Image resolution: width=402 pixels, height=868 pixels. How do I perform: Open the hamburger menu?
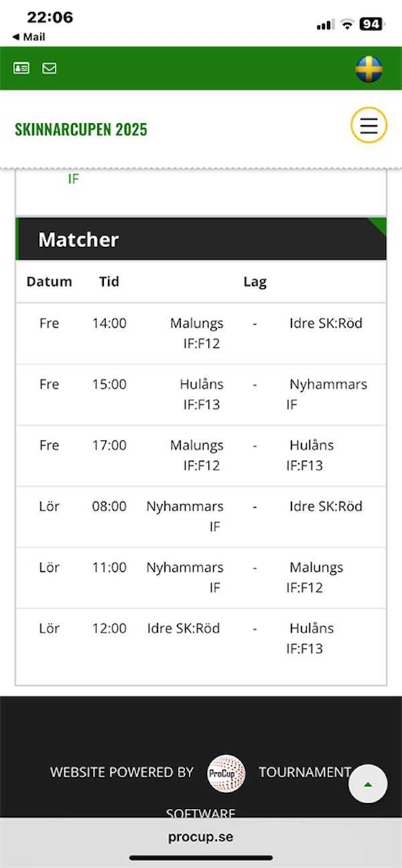(x=368, y=125)
